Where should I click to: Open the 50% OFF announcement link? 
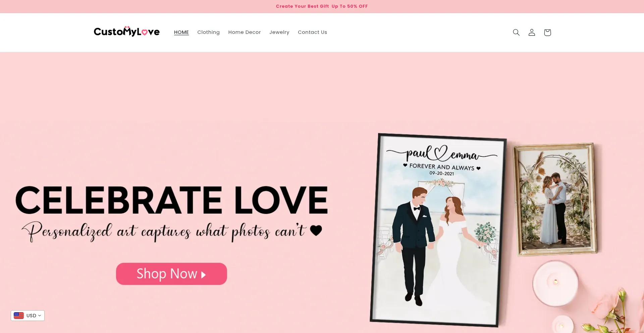[x=322, y=6]
